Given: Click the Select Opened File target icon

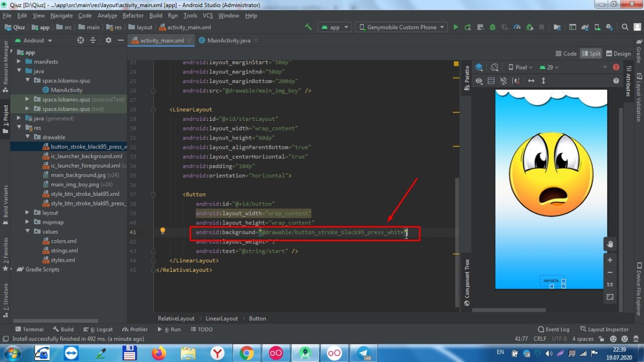Looking at the screenshot, I should [80, 40].
